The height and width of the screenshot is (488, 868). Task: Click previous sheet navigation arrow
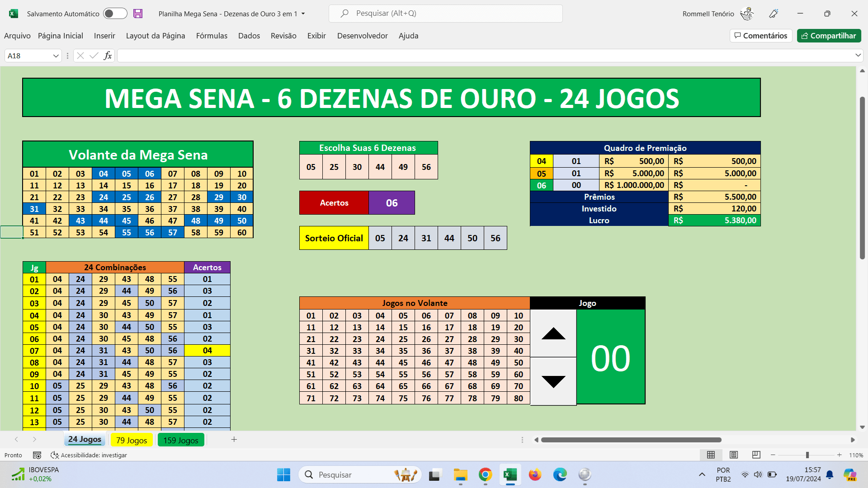[16, 439]
